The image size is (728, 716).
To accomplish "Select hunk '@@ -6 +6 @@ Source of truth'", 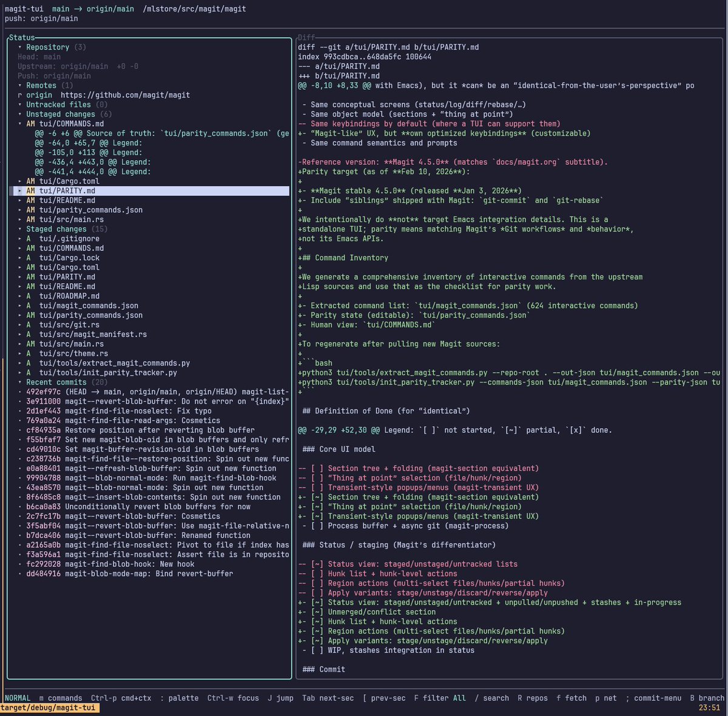I will point(161,133).
